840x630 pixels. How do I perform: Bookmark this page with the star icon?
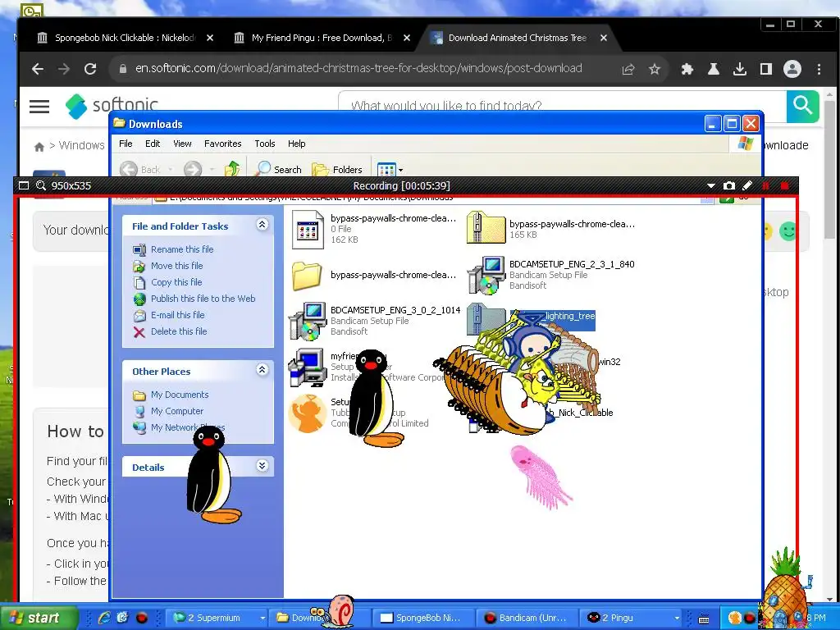(x=654, y=69)
